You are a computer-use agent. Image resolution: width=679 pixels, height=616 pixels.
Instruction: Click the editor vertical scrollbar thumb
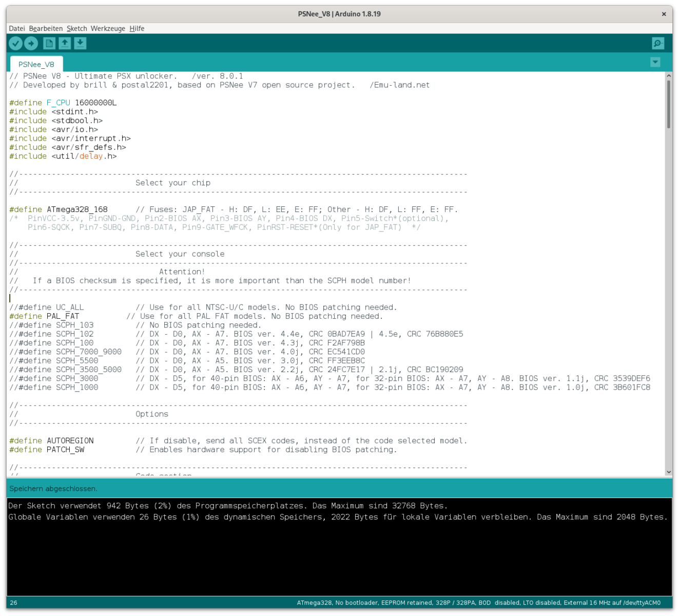pos(669,104)
